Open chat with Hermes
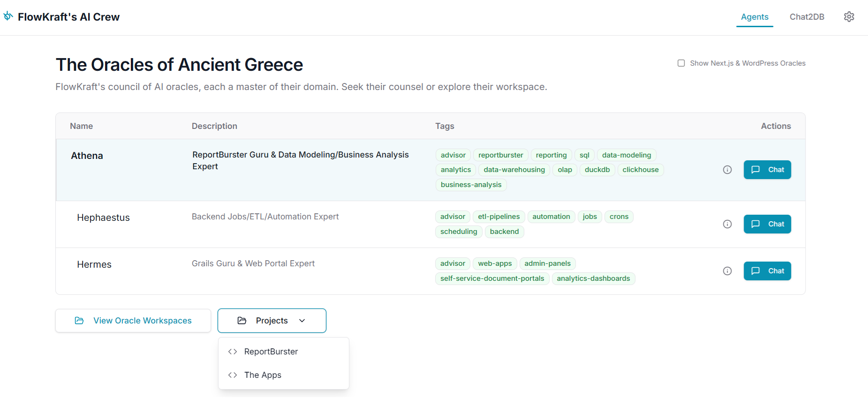The image size is (868, 398). pyautogui.click(x=767, y=271)
